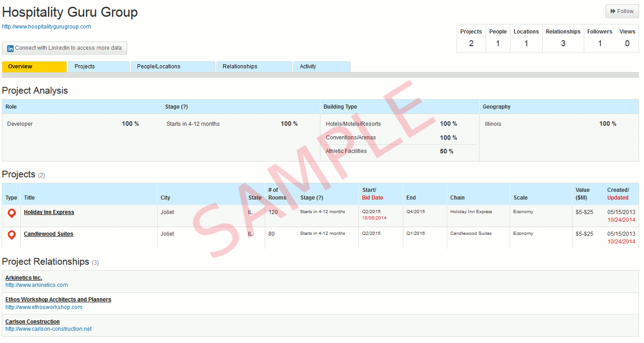Click the Building Type header
Screen dimensions: 644x343
click(340, 107)
